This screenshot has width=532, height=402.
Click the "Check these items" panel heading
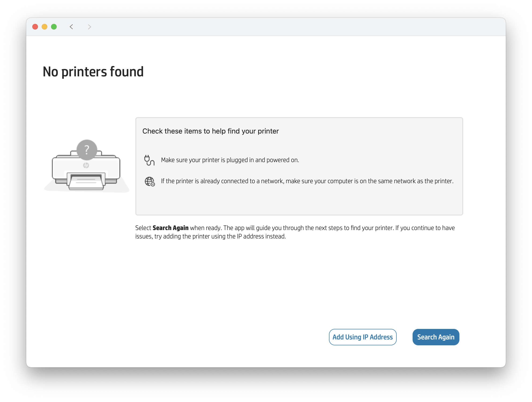[x=211, y=131]
